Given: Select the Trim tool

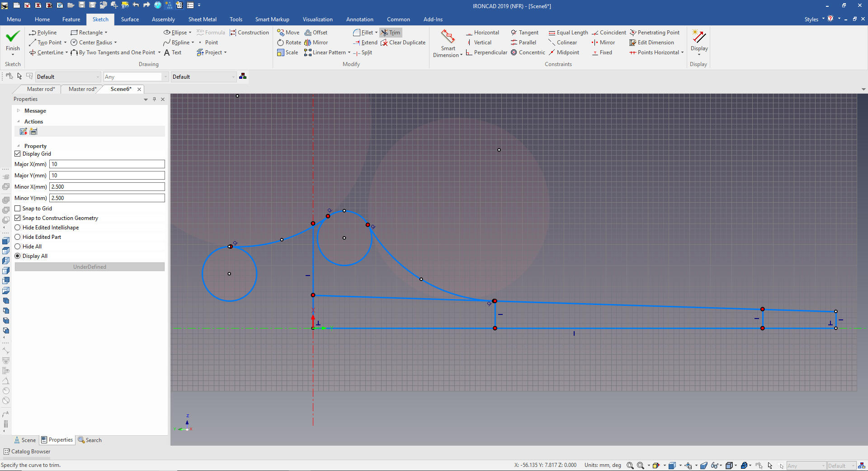Looking at the screenshot, I should pos(391,33).
